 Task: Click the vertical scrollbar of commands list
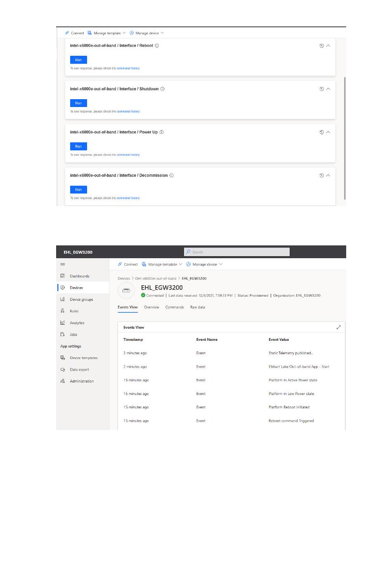(x=345, y=138)
